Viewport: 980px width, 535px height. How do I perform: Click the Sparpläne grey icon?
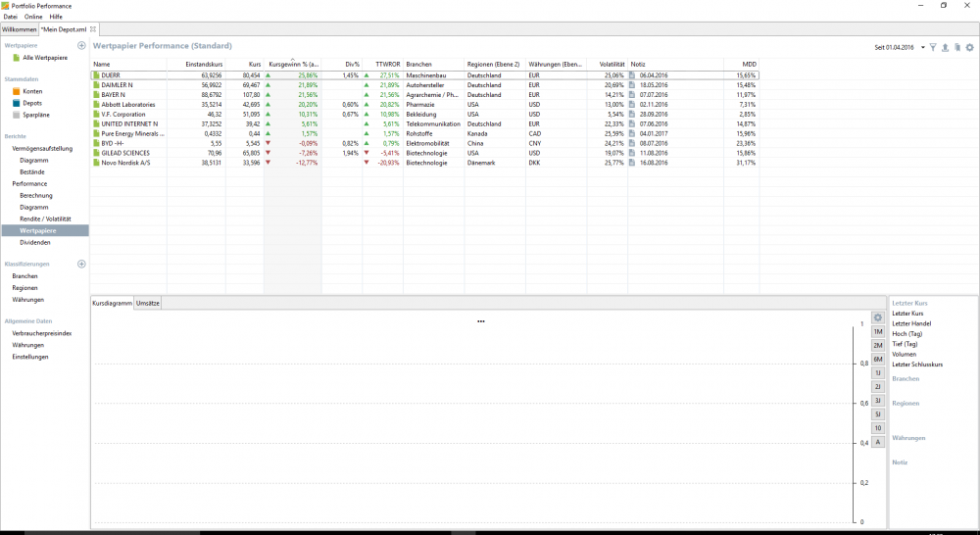[17, 115]
